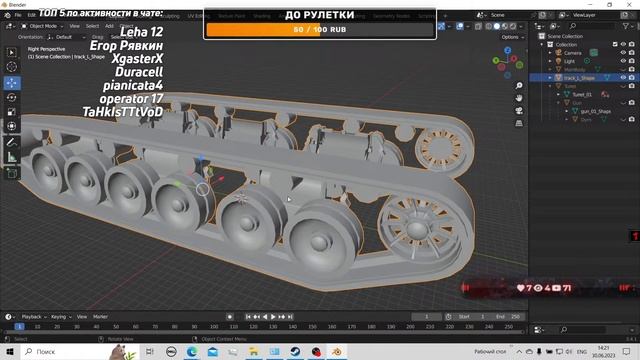Image resolution: width=640 pixels, height=360 pixels.
Task: Click the gun_01_Shape mesh icon in outliner
Action: coord(575,111)
